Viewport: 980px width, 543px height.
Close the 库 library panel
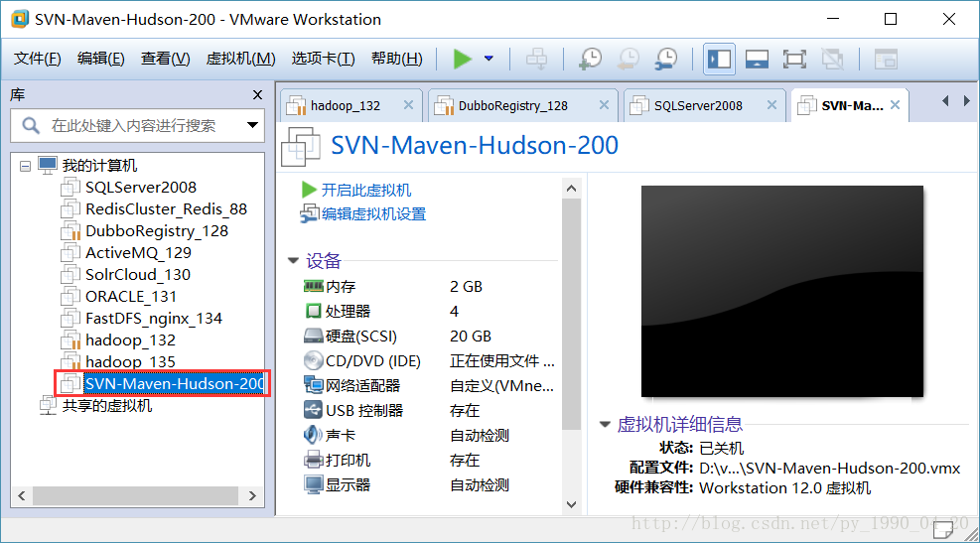pyautogui.click(x=257, y=95)
